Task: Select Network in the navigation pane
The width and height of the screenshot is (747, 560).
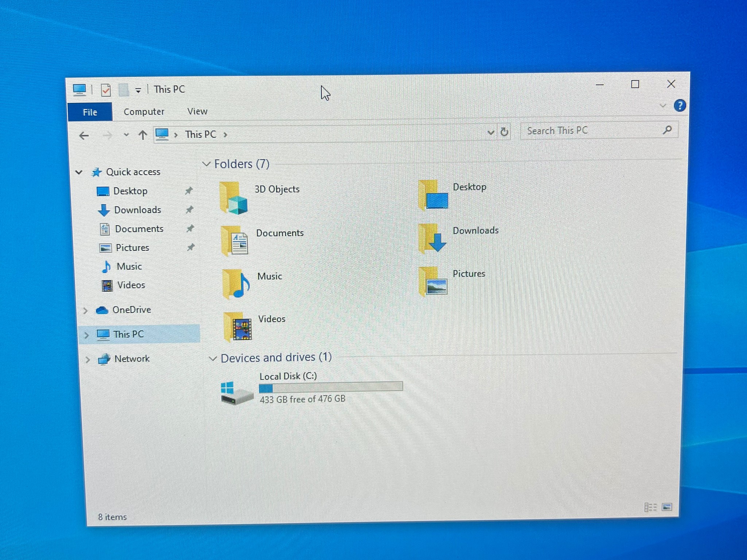Action: tap(132, 359)
